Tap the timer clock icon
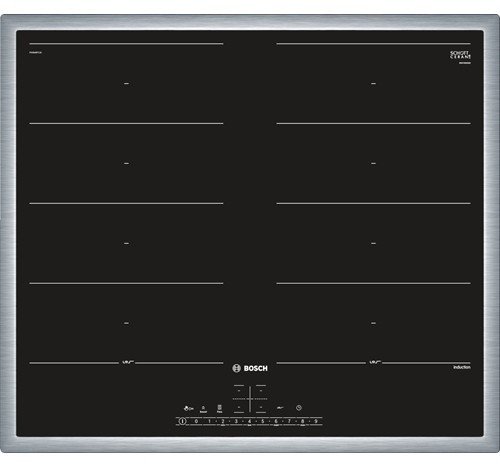Viewport: 500px width, 464px height. (x=299, y=408)
